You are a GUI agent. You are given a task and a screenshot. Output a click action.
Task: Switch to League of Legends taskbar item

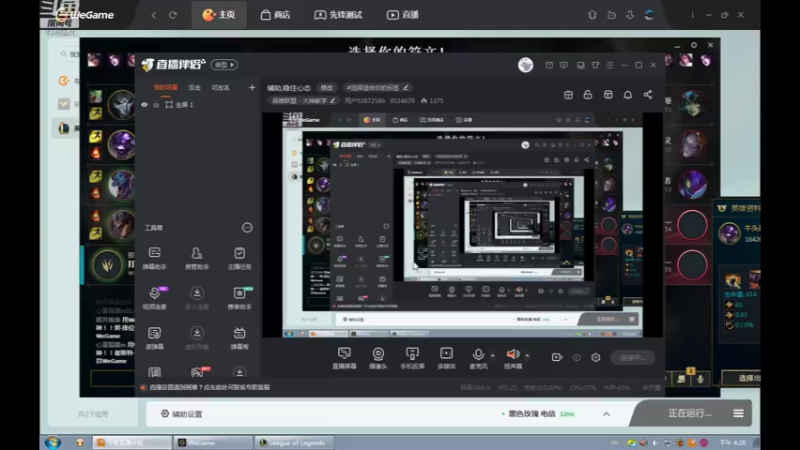(x=294, y=442)
